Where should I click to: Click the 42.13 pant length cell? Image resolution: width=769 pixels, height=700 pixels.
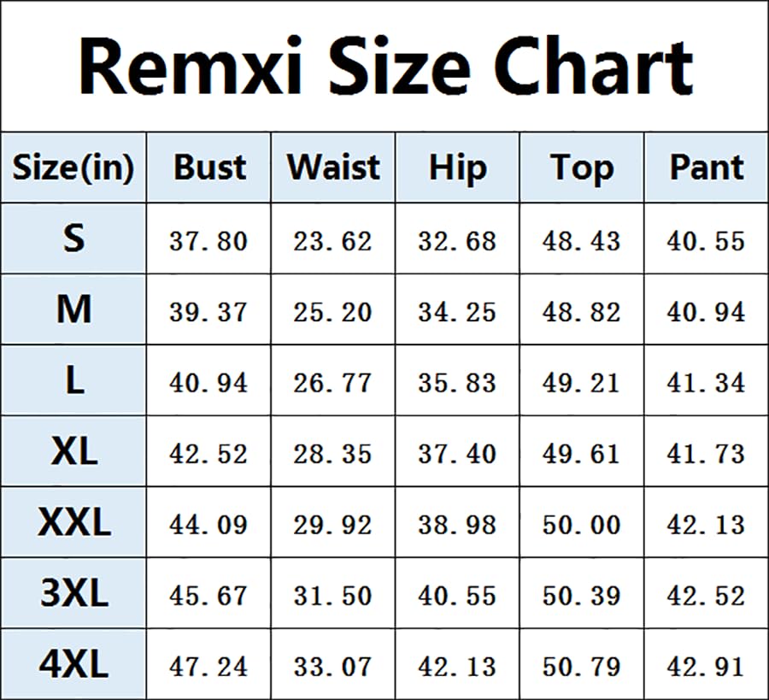(707, 525)
